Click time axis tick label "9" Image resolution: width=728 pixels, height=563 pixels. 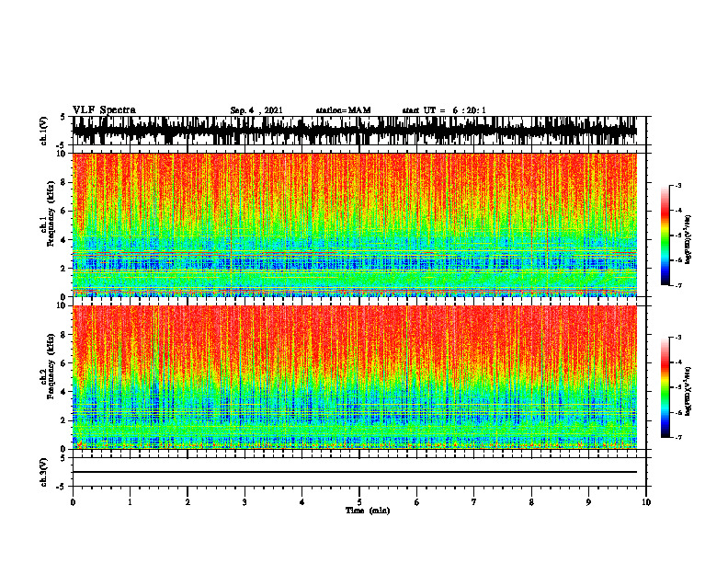point(588,502)
